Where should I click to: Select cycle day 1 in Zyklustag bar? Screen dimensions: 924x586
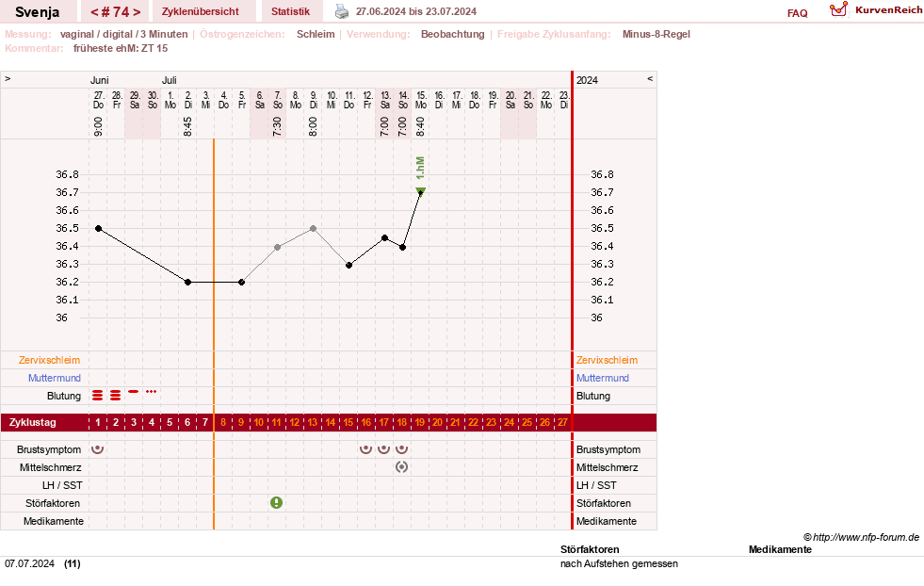point(98,423)
